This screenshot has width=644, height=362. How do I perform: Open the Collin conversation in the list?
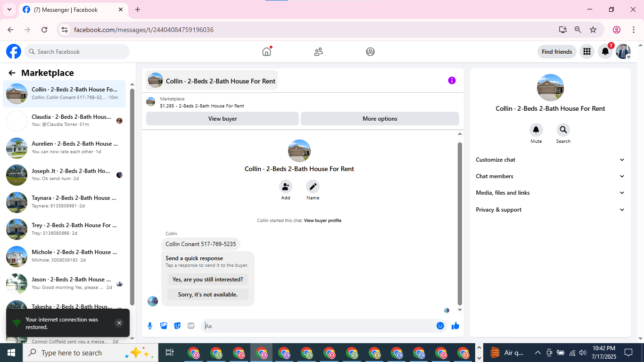point(65,93)
